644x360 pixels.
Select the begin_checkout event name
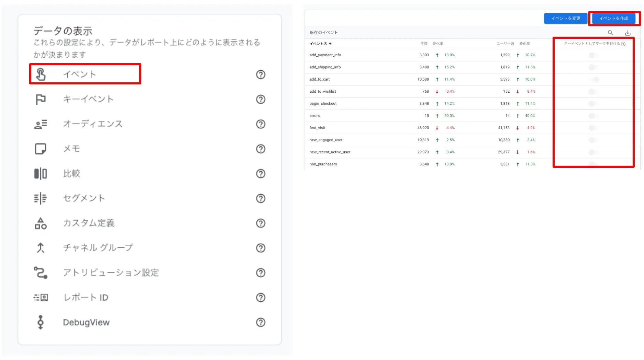tap(323, 104)
